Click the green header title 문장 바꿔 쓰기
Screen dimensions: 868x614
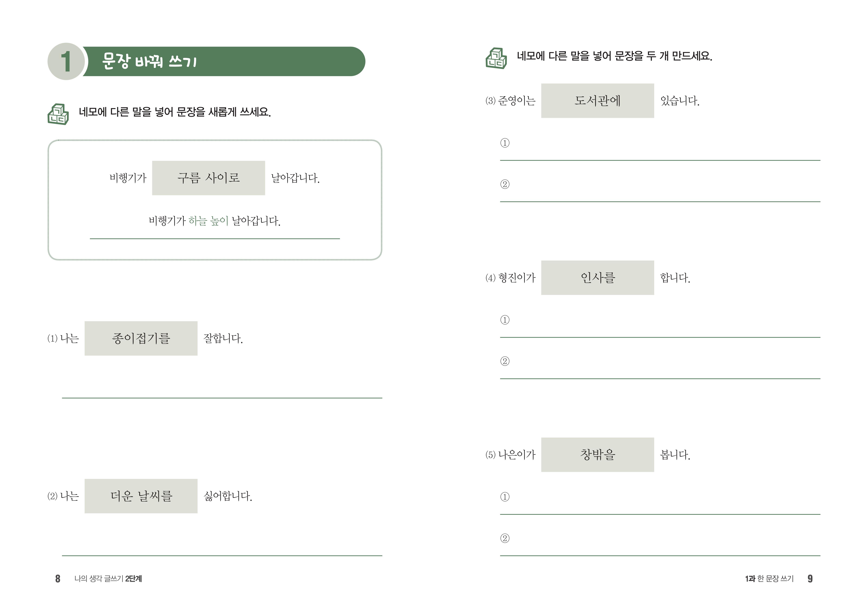149,61
